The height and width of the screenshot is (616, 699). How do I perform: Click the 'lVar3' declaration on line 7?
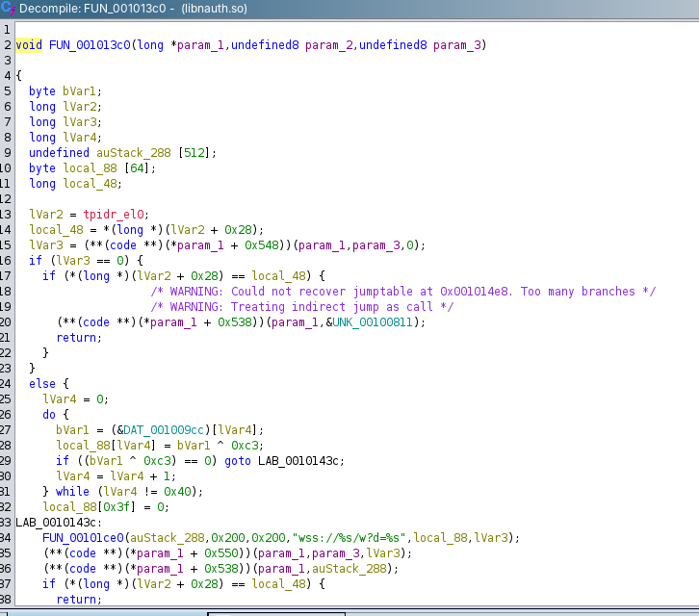click(x=79, y=122)
